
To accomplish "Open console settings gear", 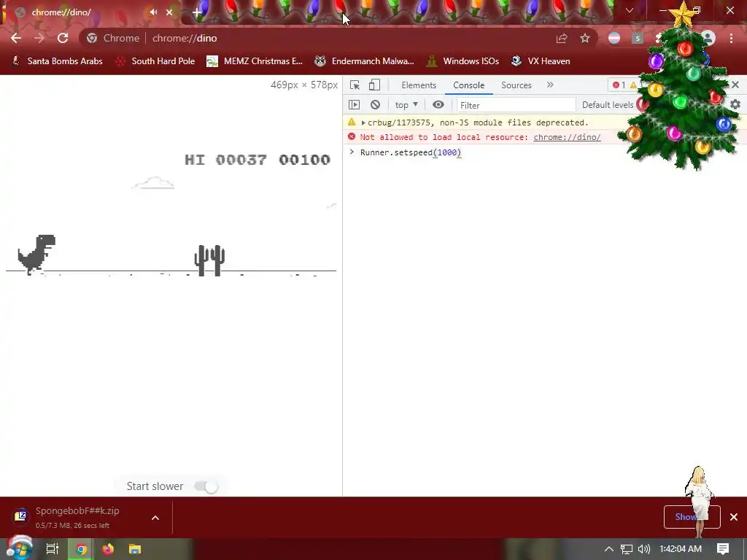I will (735, 104).
